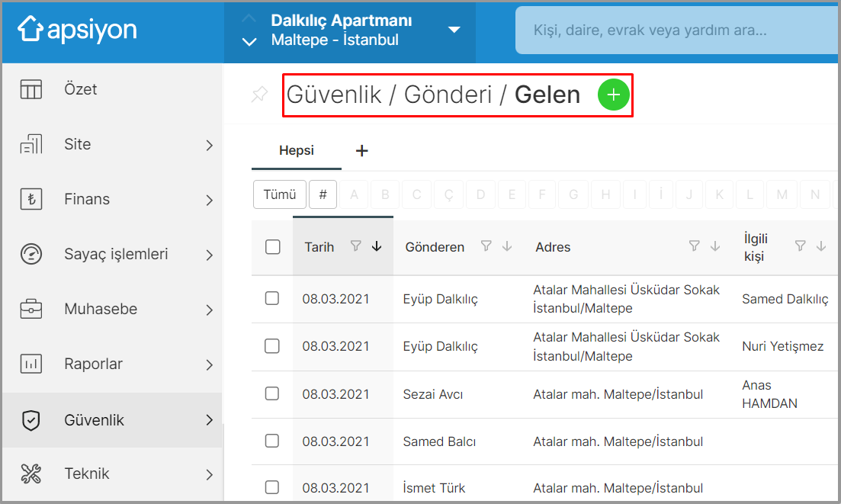
Task: Open the Özet table icon
Action: click(x=31, y=89)
